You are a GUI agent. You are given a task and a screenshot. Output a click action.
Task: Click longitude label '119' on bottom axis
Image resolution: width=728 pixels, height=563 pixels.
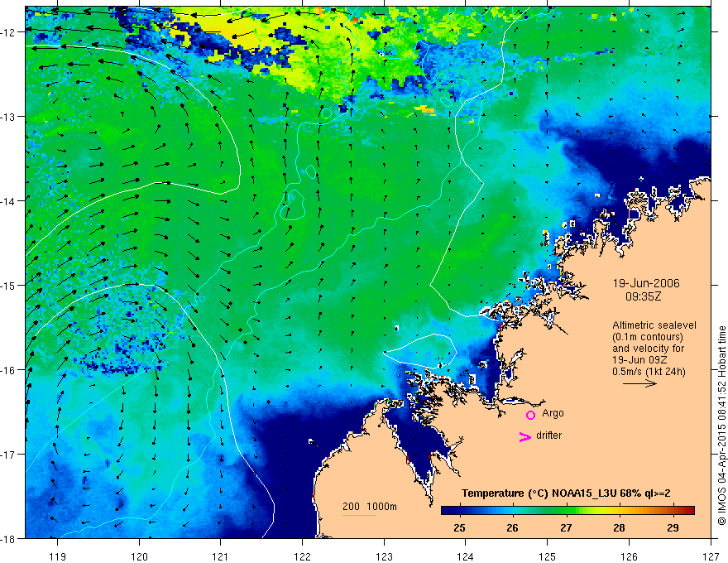(x=57, y=556)
